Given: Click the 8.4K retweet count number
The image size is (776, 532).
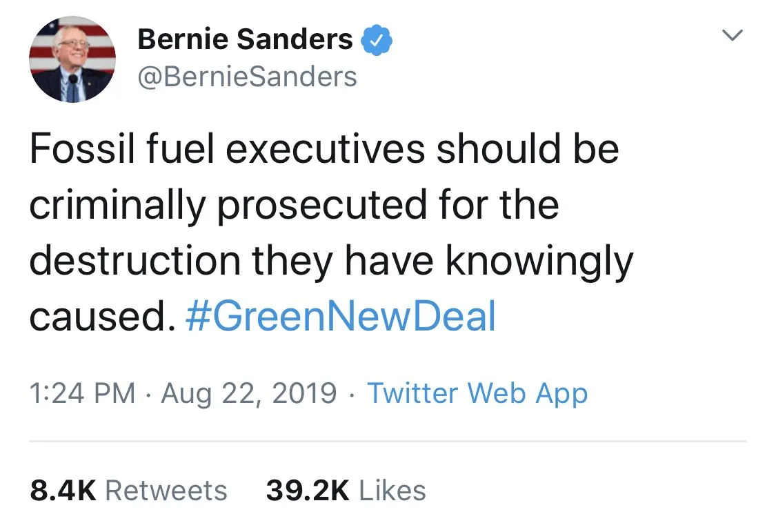Looking at the screenshot, I should (63, 491).
